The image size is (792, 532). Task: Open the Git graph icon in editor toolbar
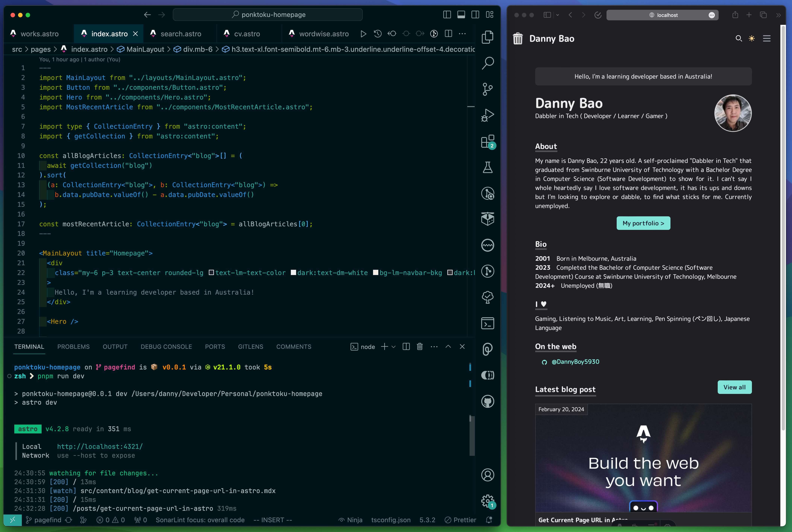(x=434, y=34)
